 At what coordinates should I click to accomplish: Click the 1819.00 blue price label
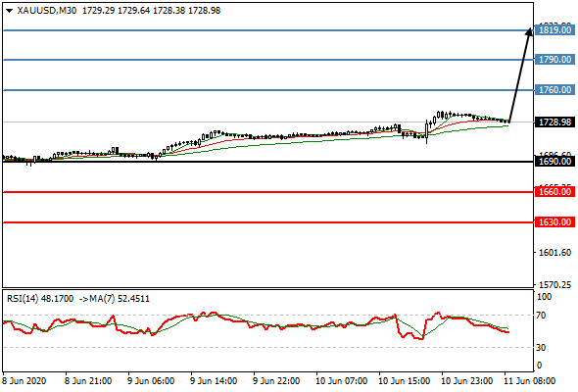554,29
